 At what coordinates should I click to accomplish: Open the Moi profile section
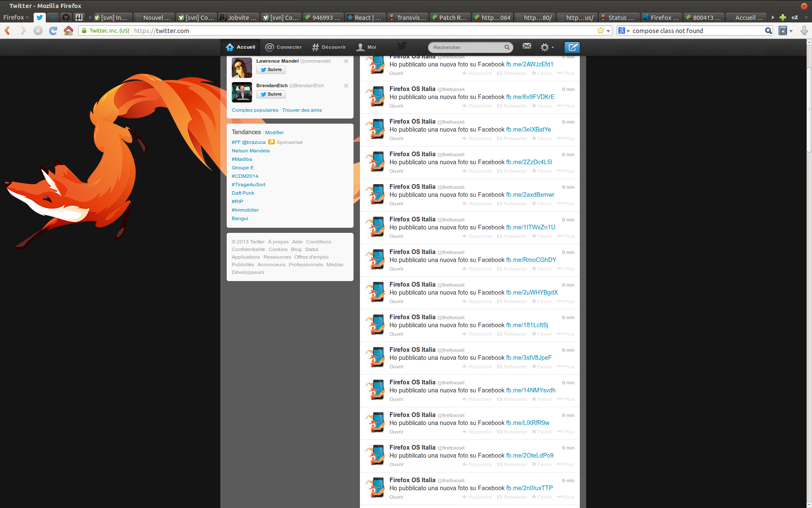point(366,47)
